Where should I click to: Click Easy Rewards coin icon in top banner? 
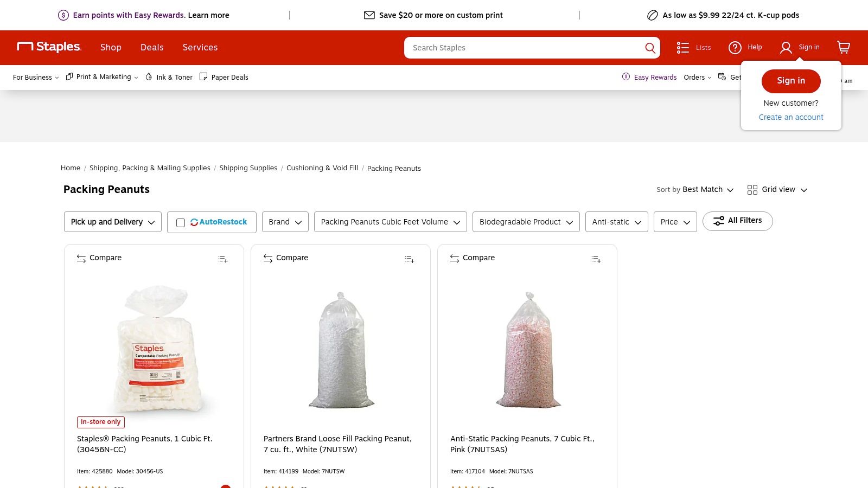pyautogui.click(x=63, y=15)
